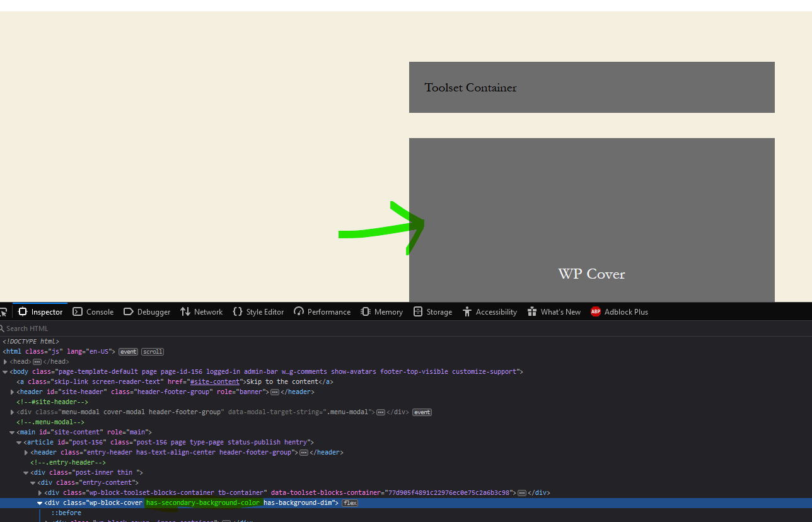Collapse the entry-content div node
The image size is (812, 522).
[x=33, y=483]
